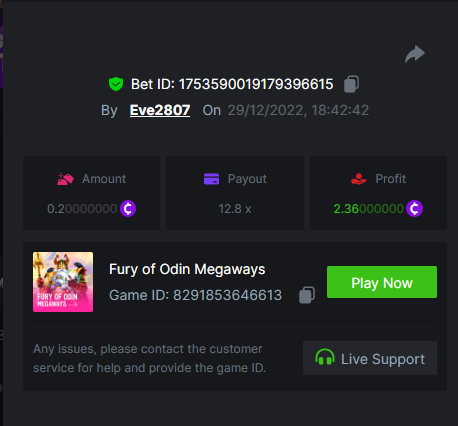Click the pink Amount icon
The height and width of the screenshot is (426, 458).
65,179
